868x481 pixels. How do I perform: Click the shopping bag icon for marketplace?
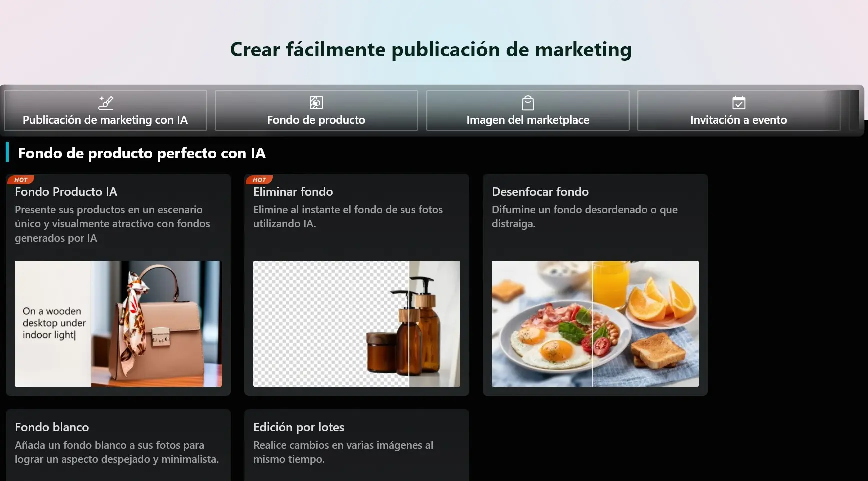click(528, 103)
